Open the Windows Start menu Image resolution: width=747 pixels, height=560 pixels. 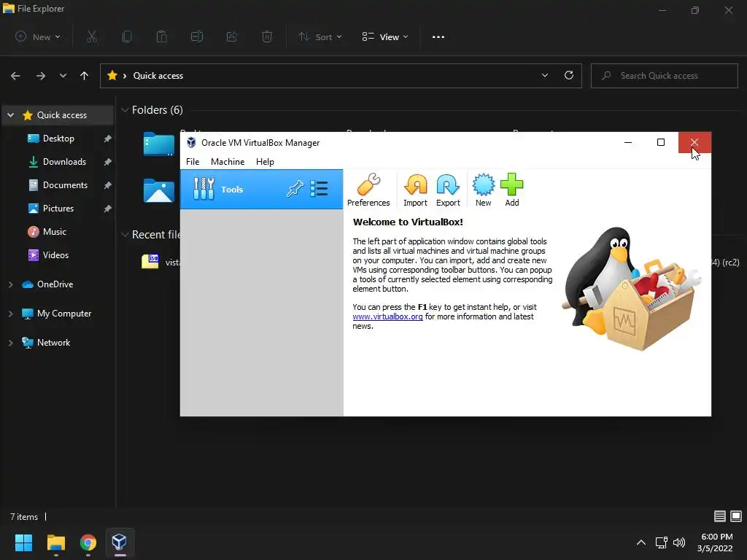pos(23,542)
